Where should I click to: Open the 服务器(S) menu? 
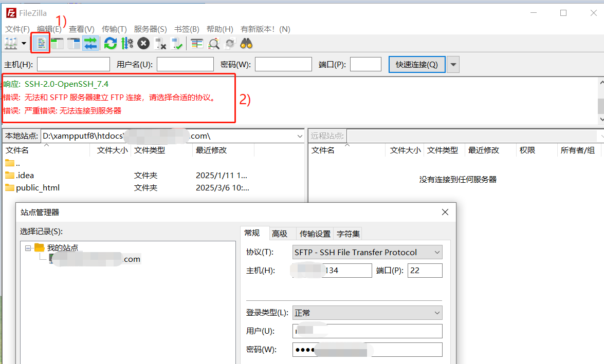coord(150,29)
